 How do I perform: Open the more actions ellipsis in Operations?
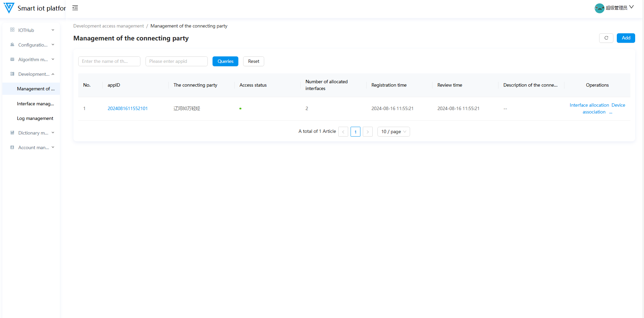pyautogui.click(x=611, y=112)
